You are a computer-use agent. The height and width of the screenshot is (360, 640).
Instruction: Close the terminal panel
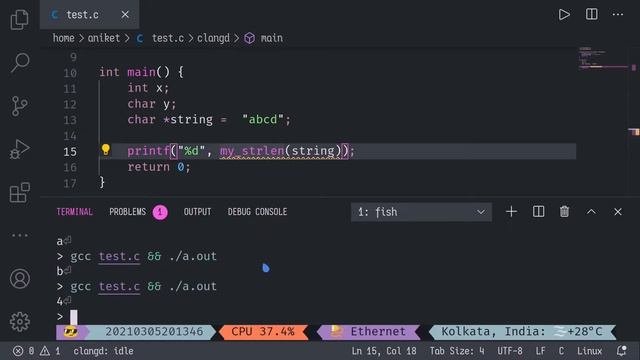[618, 212]
